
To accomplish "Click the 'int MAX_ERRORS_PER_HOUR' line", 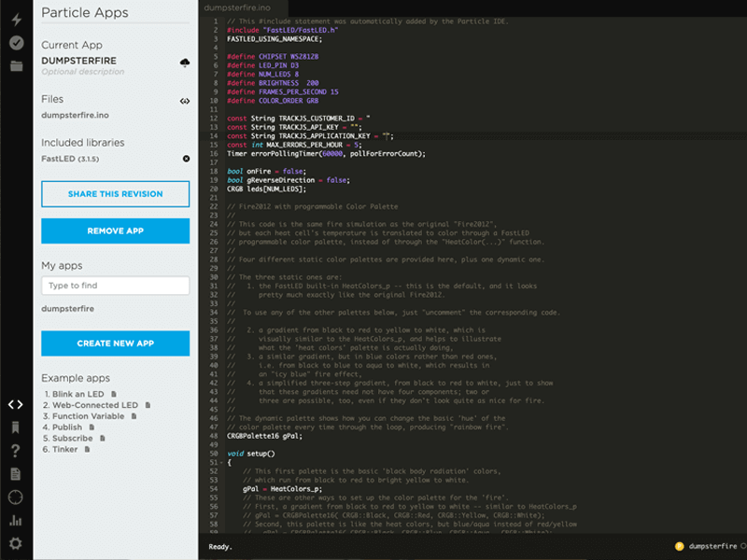I will [294, 145].
